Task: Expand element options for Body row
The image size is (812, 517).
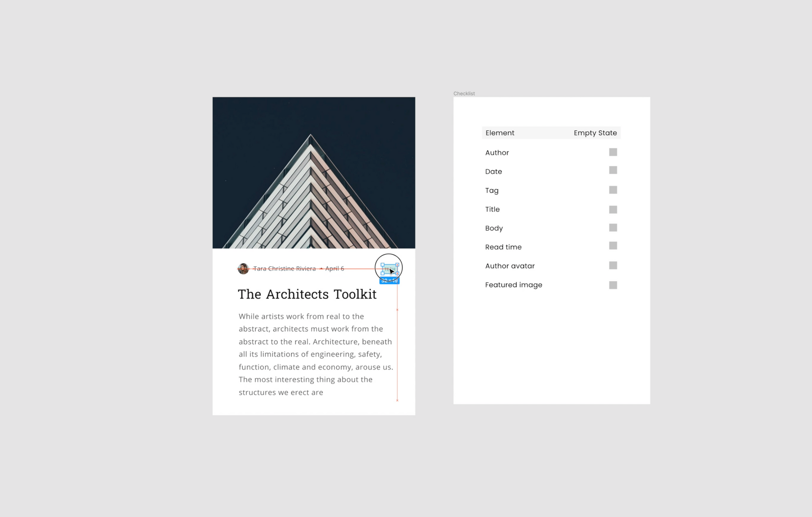Action: [613, 228]
